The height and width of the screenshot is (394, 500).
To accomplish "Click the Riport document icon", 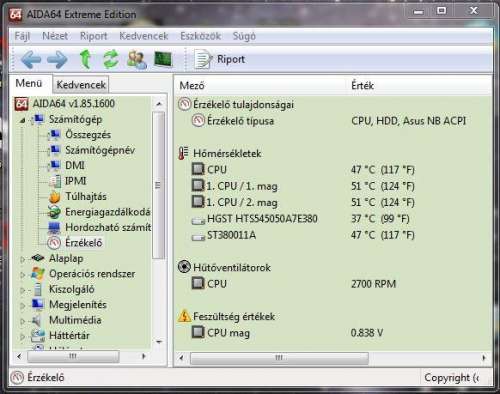I will pos(202,59).
